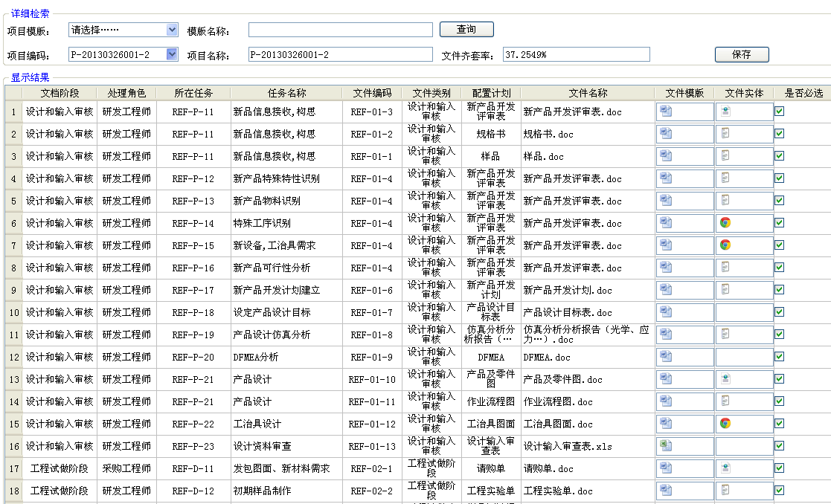This screenshot has width=831, height=504.
Task: Open file entity icon for 工程实验单.doc row
Action: [725, 490]
